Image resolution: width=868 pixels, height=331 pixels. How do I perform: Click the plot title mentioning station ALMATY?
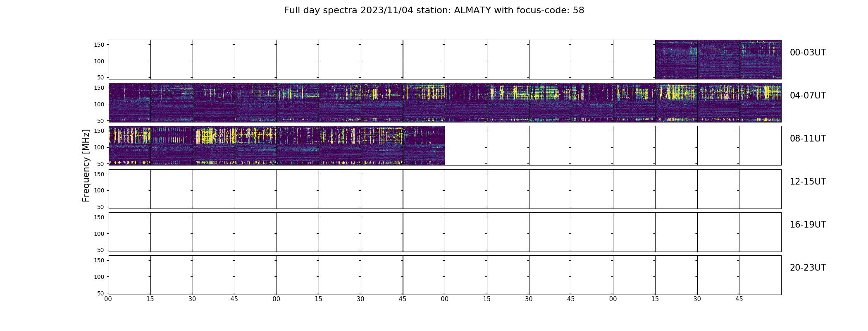coord(434,10)
